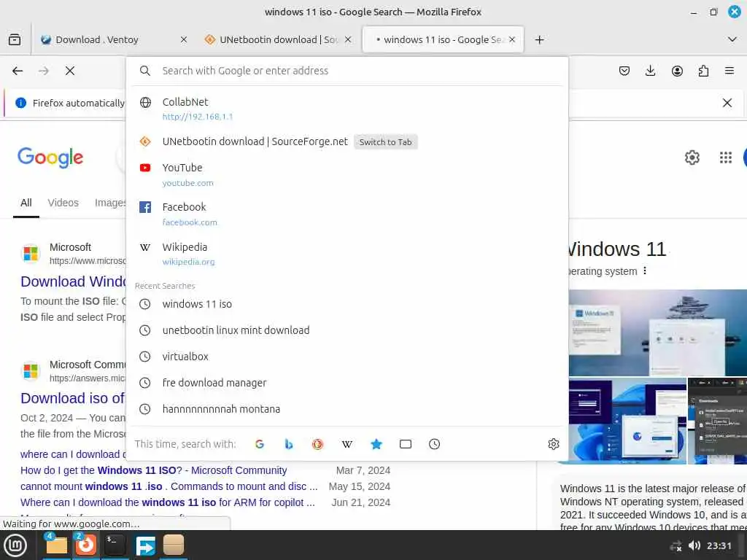Screen dimensions: 747x560
Task: Go forward with the forward arrow
Action: pyautogui.click(x=44, y=71)
